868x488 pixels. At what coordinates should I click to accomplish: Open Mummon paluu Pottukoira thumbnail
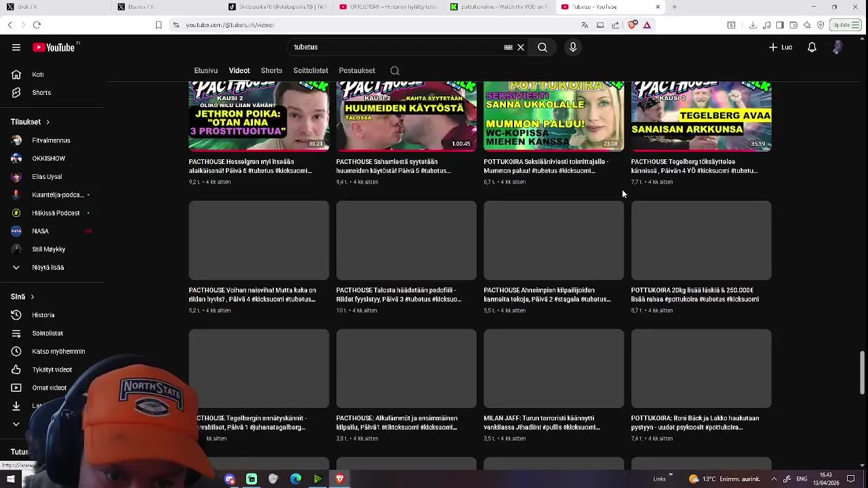point(554,116)
